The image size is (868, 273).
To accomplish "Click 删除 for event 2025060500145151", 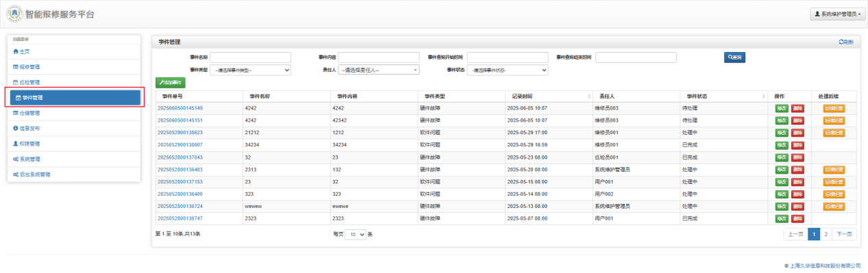I will (x=797, y=120).
